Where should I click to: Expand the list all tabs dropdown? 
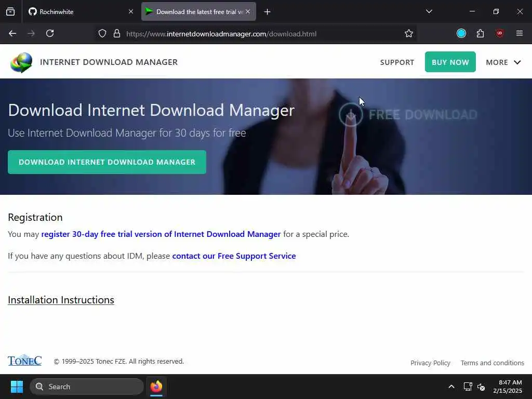429,12
